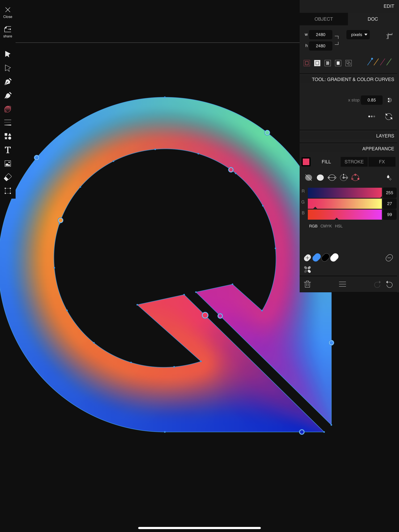Toggle the width-height proportion lock
Screen dimensions: 399x532
point(337,40)
